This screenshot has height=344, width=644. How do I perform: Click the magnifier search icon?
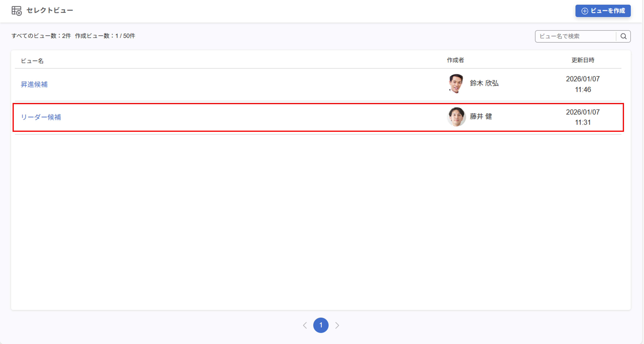pyautogui.click(x=624, y=36)
